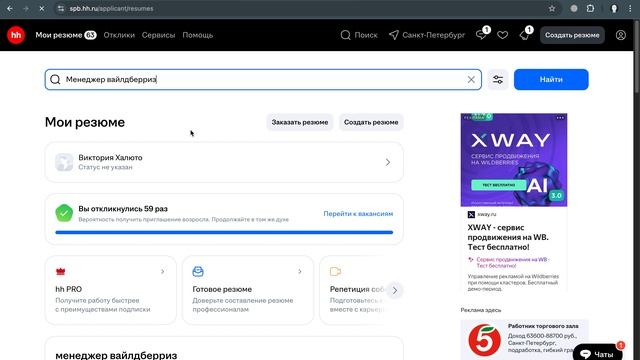
Task: Click the blue Найти button
Action: [551, 80]
